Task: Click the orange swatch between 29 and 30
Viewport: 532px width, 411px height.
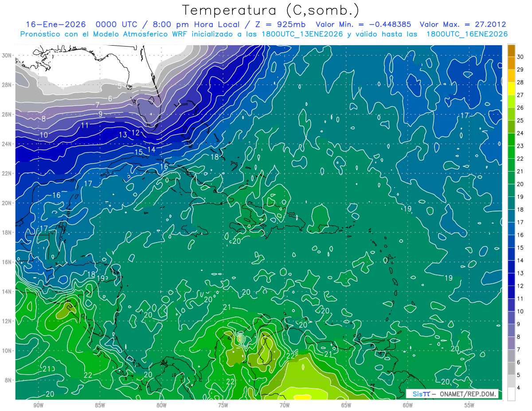Action: (512, 63)
